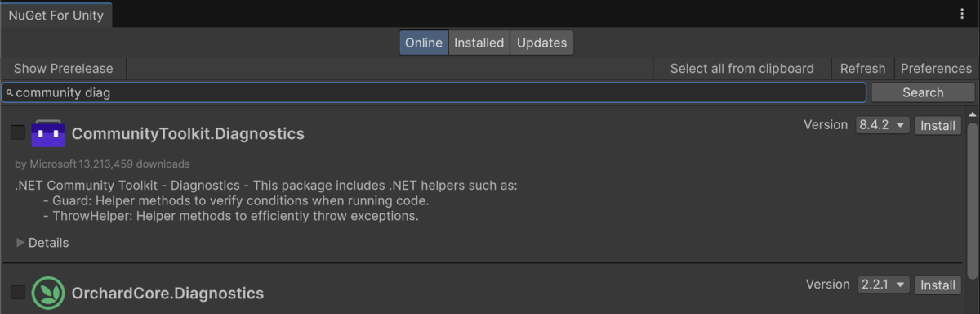Open the three-dot window options menu
The height and width of the screenshot is (314, 980).
(x=962, y=14)
